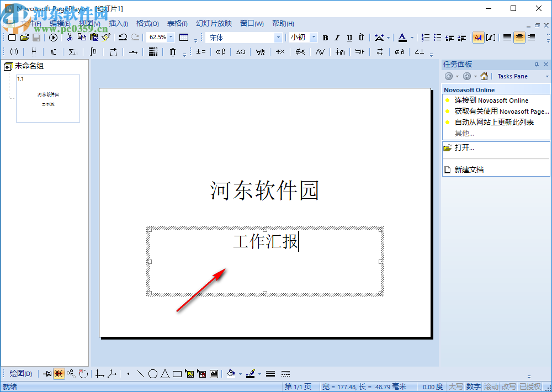This screenshot has height=392, width=552.
Task: Insert a table using the table icon
Action: [x=183, y=37]
